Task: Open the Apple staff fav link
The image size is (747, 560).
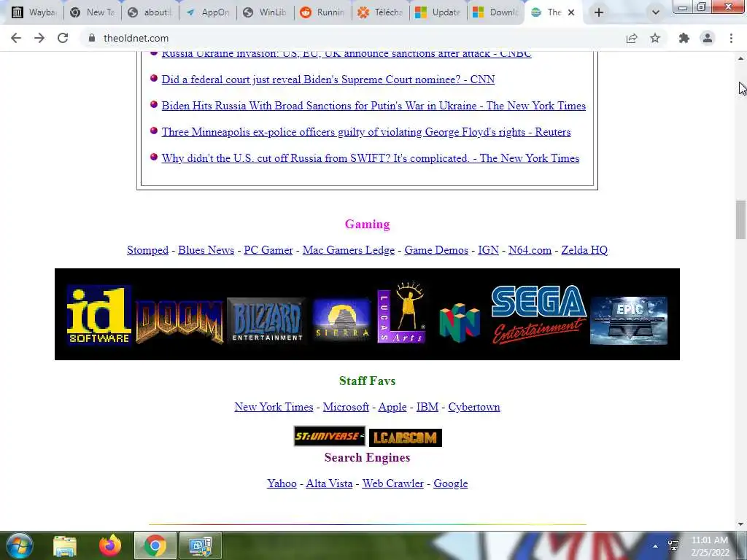Action: (x=392, y=407)
